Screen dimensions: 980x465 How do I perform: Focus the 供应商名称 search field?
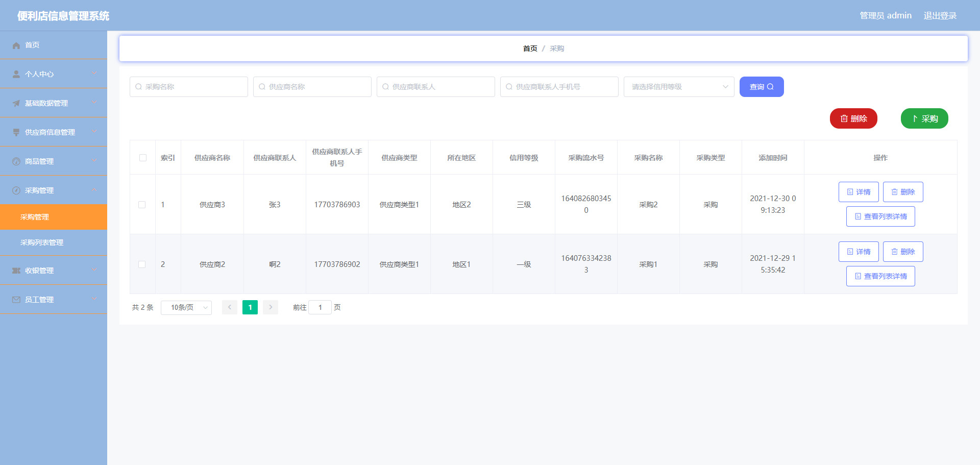coord(312,87)
